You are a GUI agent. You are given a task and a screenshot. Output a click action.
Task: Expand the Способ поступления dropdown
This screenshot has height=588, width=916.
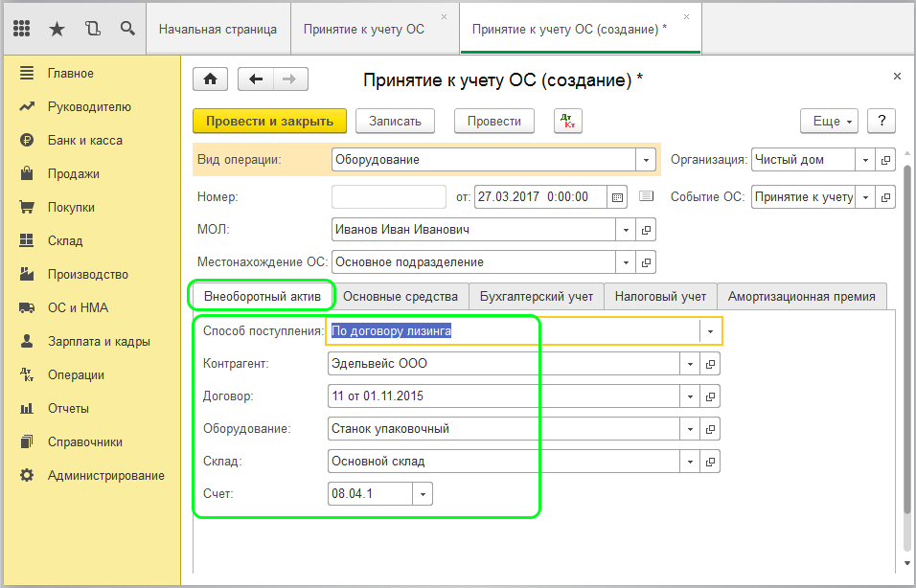tap(710, 331)
